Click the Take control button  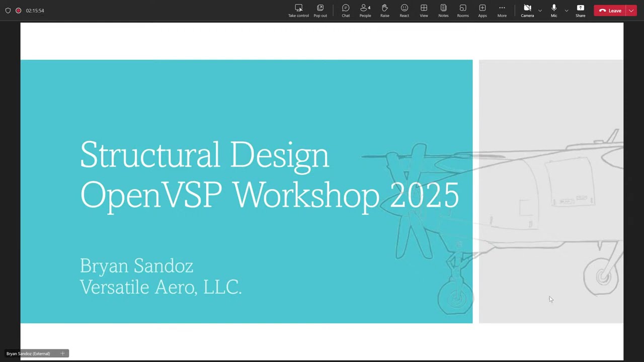click(298, 11)
